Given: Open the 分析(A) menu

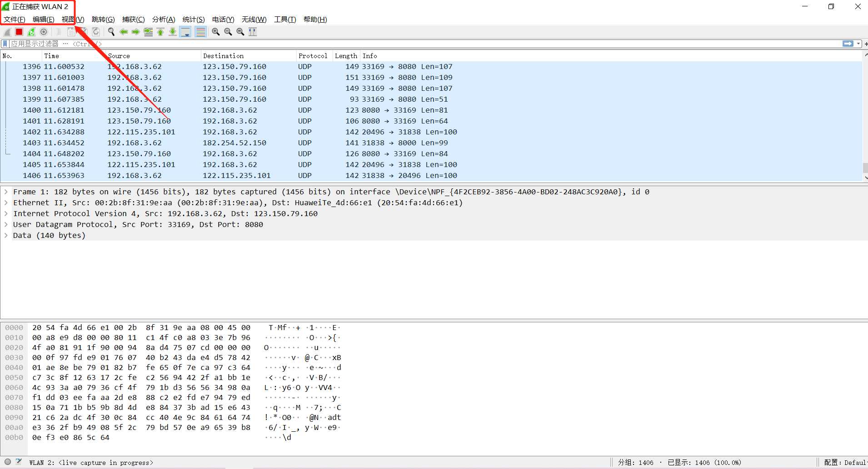Looking at the screenshot, I should coord(164,20).
